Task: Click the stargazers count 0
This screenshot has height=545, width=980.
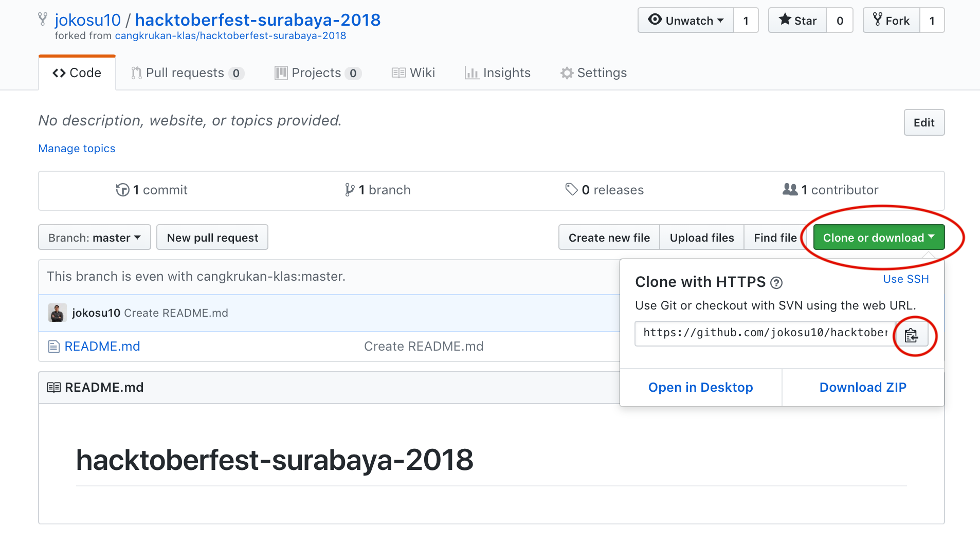Action: point(840,21)
